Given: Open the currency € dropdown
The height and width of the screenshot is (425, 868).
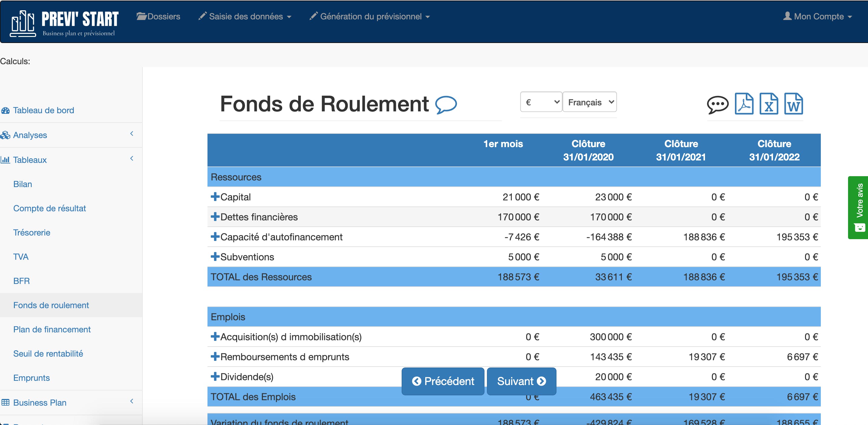Looking at the screenshot, I should pos(541,102).
